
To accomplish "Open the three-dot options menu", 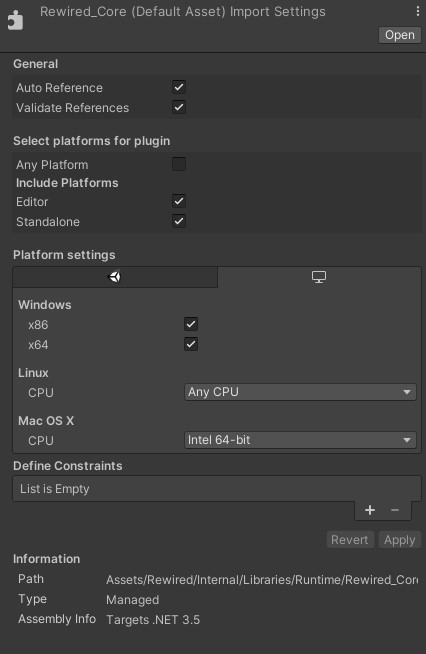I will pyautogui.click(x=418, y=11).
